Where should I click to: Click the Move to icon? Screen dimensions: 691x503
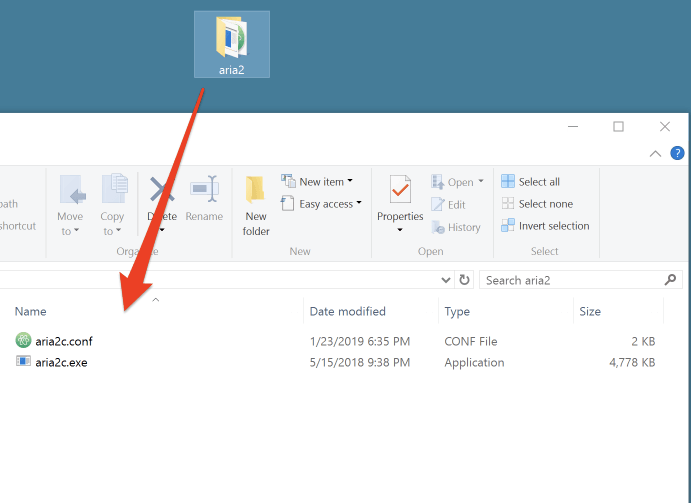point(73,190)
